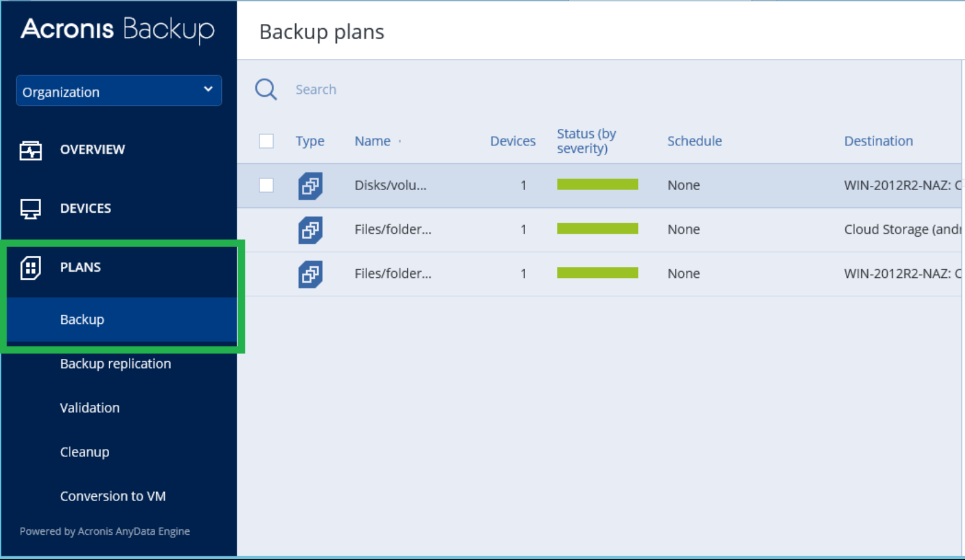Click status bar of Cloud Storage plan
The image size is (965, 560).
[598, 229]
